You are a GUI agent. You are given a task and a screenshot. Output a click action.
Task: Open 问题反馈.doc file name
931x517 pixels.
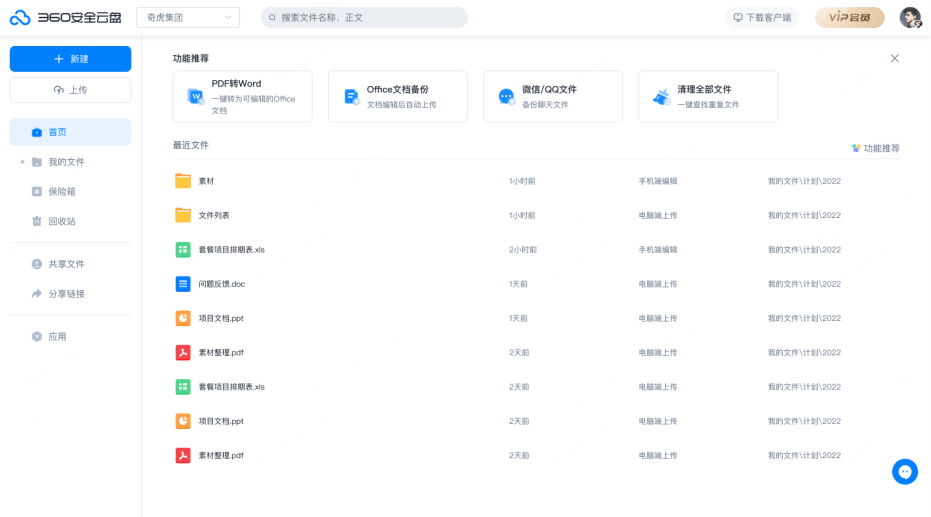(x=221, y=284)
